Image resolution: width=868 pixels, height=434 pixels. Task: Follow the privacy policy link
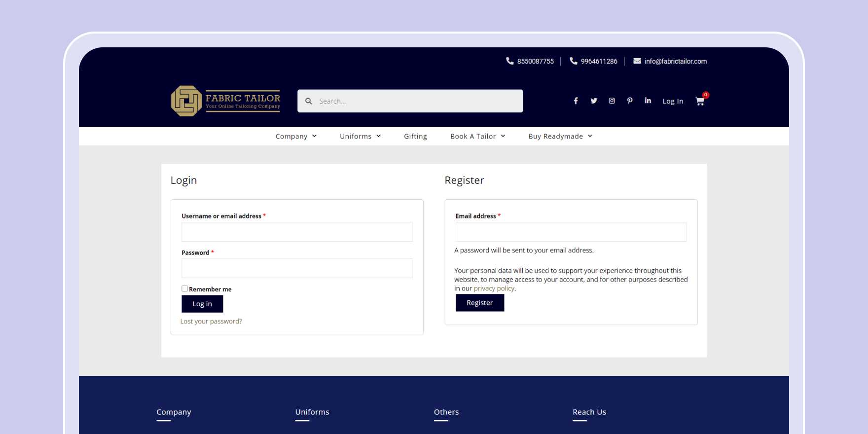(x=494, y=289)
